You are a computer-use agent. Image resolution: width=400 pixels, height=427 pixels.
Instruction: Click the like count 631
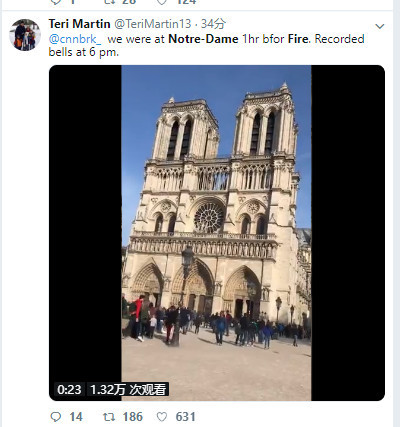tap(185, 417)
